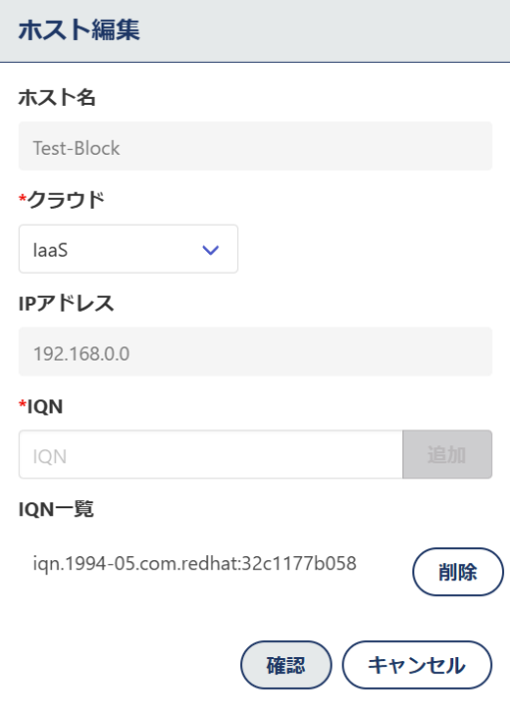Click the ホスト編集 dialog title
The width and height of the screenshot is (510, 710).
79,30
